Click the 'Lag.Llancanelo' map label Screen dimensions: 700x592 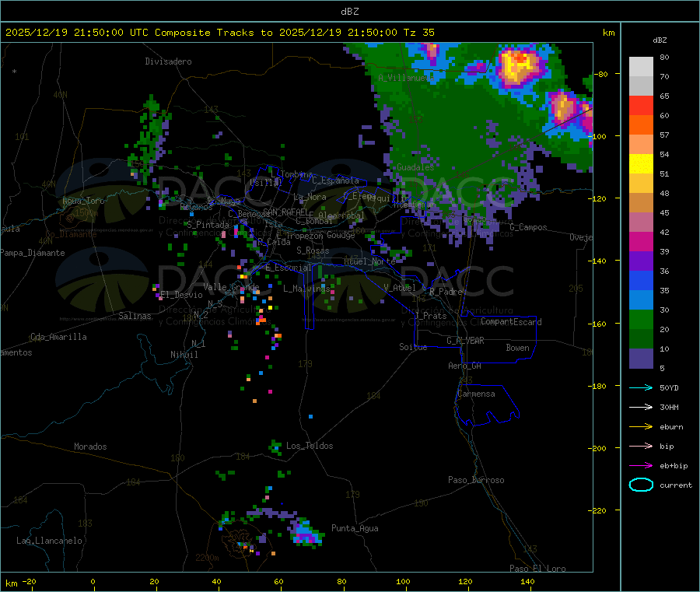pyautogui.click(x=49, y=541)
